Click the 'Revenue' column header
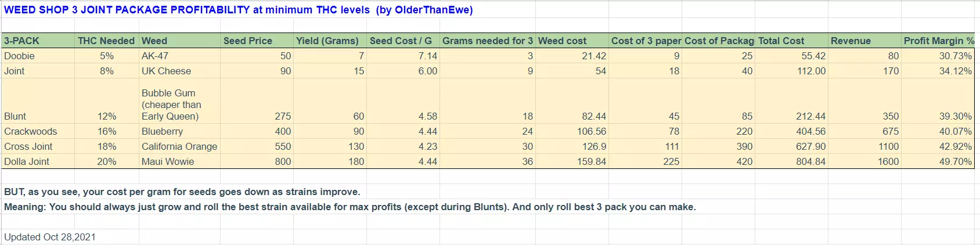The height and width of the screenshot is (245, 980). tap(864, 41)
